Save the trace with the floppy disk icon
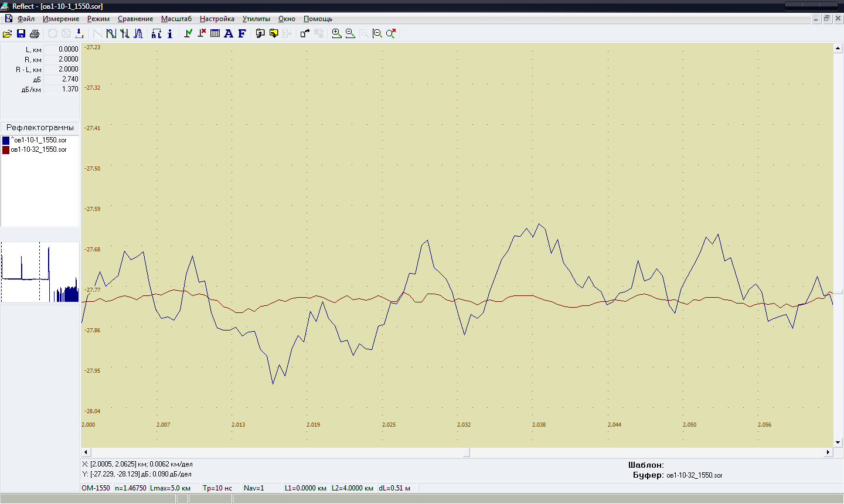 (21, 34)
